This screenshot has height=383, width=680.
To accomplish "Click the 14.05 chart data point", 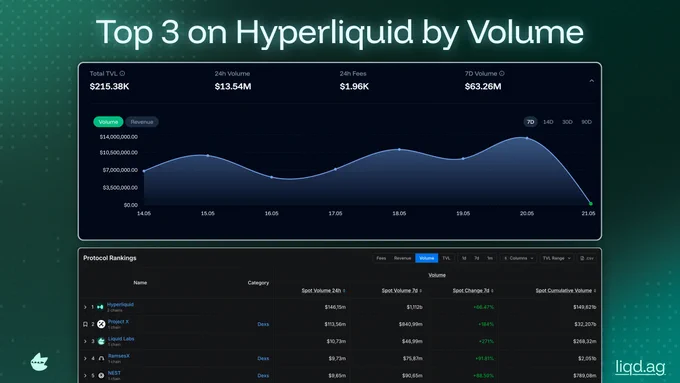I will pos(144,171).
